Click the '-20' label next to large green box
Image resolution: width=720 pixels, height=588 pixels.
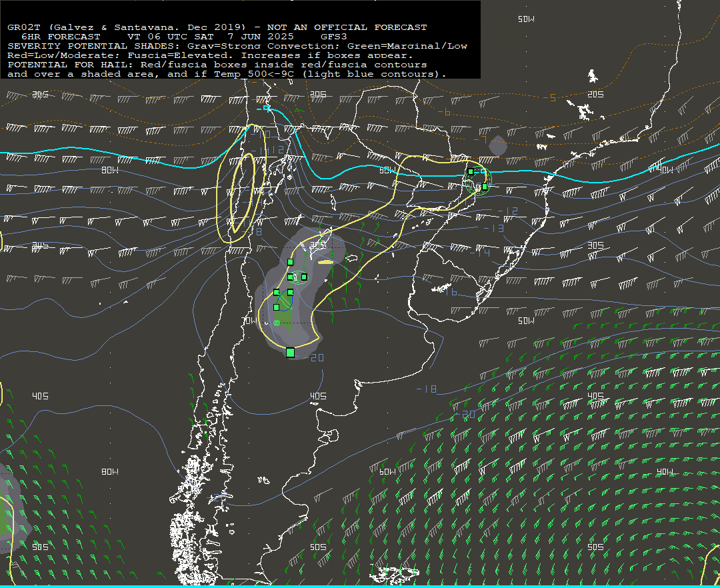coord(314,357)
